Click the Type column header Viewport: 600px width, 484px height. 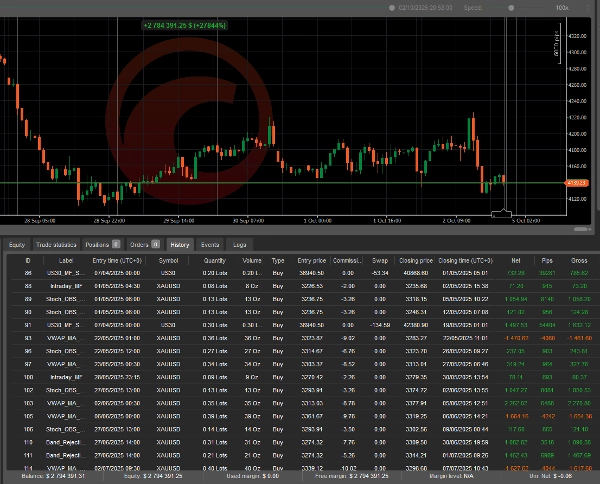coord(278,261)
